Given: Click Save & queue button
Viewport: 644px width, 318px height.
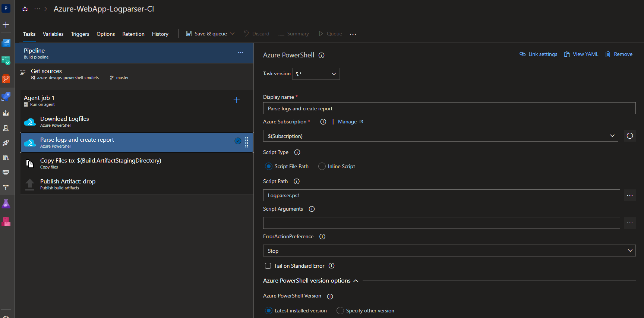Looking at the screenshot, I should pos(206,34).
